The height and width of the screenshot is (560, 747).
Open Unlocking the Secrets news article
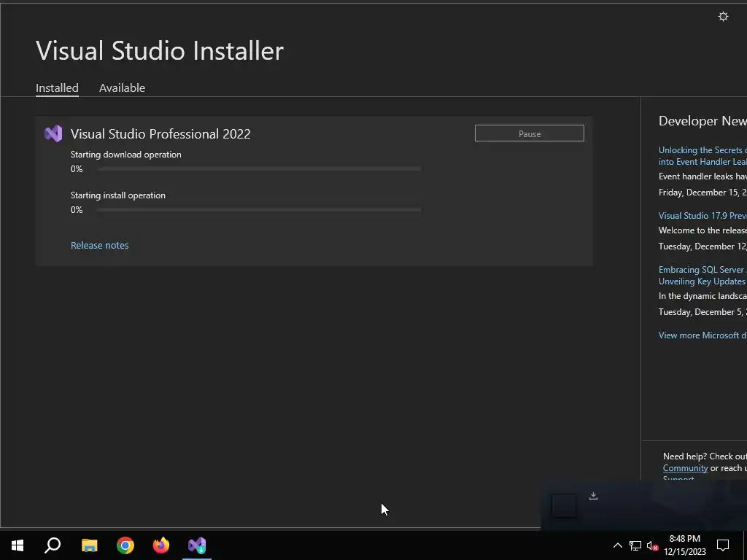(703, 156)
